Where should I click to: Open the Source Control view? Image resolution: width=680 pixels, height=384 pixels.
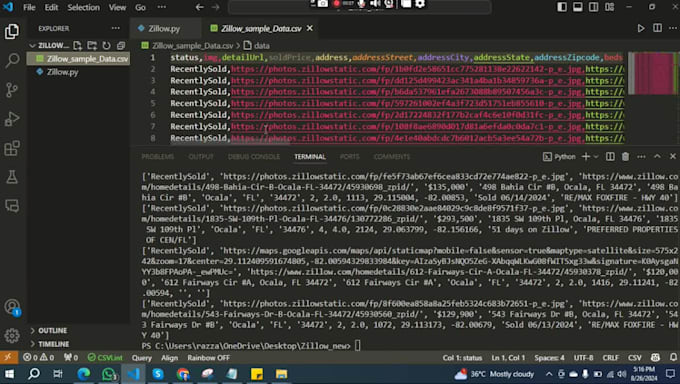point(12,90)
